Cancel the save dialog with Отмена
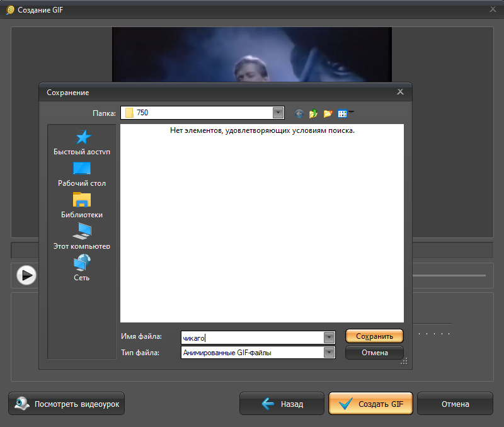 click(374, 353)
